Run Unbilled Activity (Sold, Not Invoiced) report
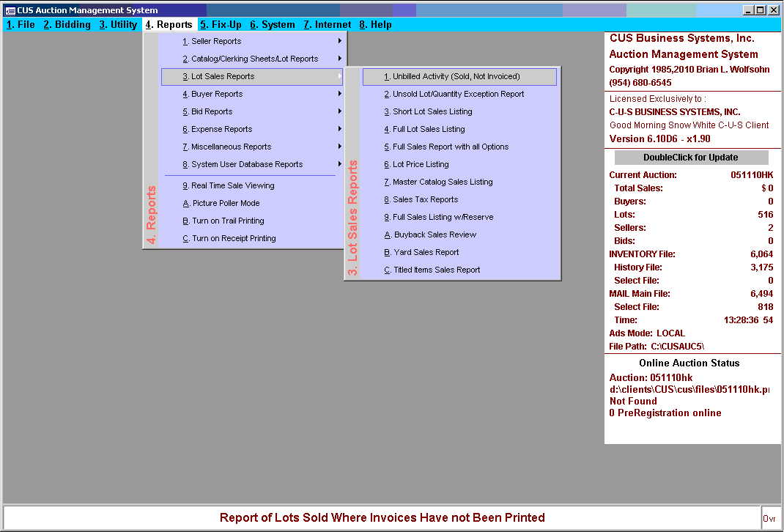This screenshot has height=532, width=784. pos(459,76)
